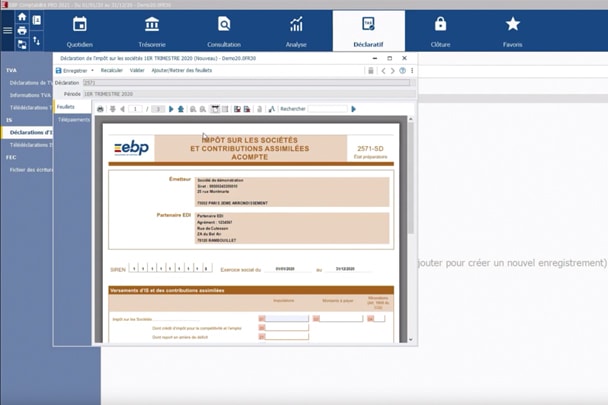Go to the Consultation section
The height and width of the screenshot is (405, 608).
(224, 30)
